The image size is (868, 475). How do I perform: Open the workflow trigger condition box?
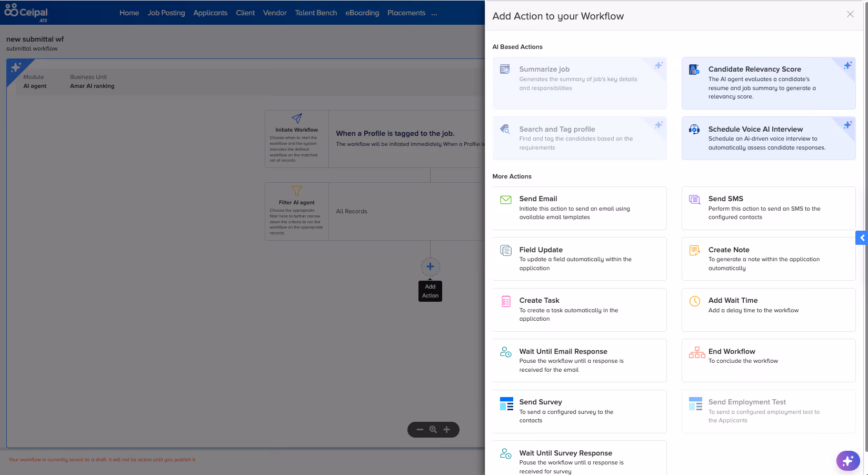click(406, 139)
